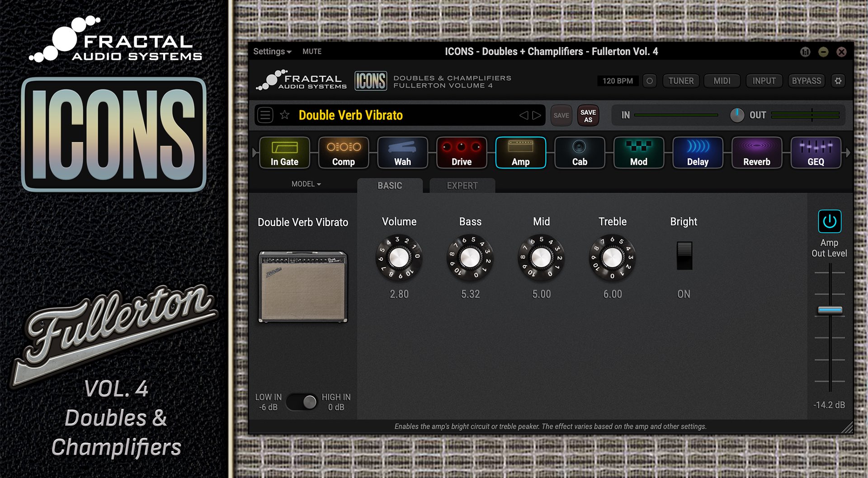Image resolution: width=868 pixels, height=478 pixels.
Task: Mark preset as favorite with star
Action: click(284, 115)
